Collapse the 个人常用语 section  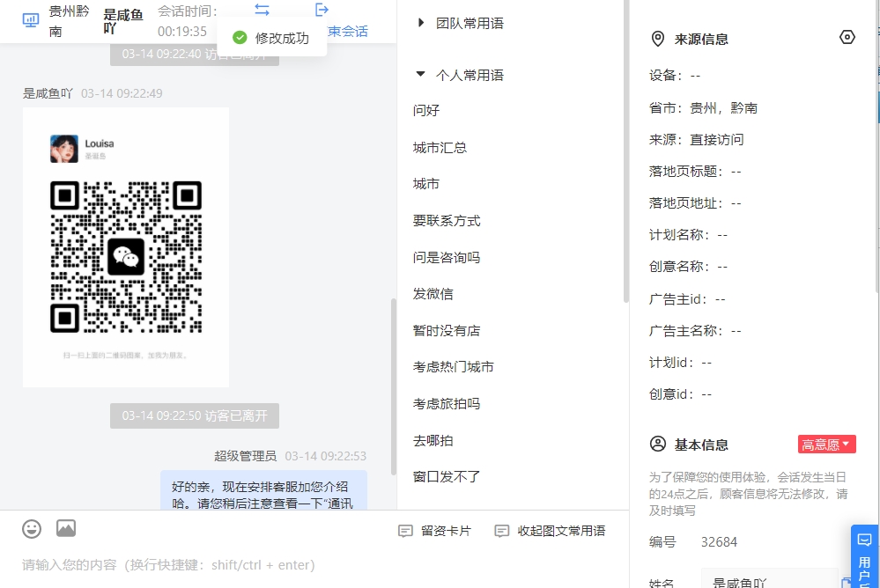pos(460,75)
